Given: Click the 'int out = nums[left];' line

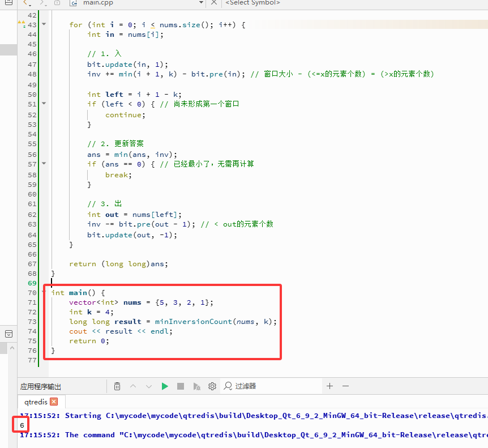Looking at the screenshot, I should point(134,215).
